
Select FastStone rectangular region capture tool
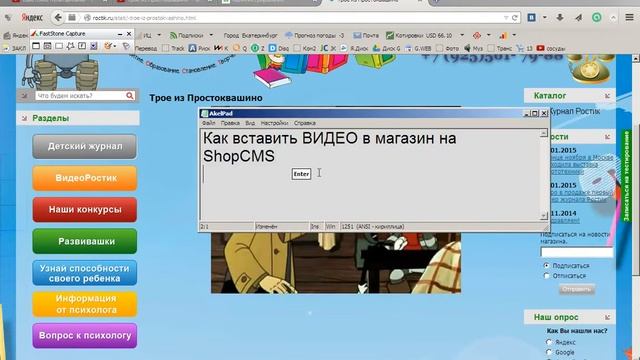pyautogui.click(x=59, y=46)
